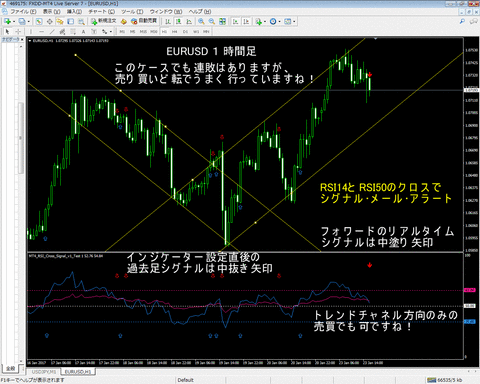Toggle chart Auto Scroll

(x=235, y=21)
